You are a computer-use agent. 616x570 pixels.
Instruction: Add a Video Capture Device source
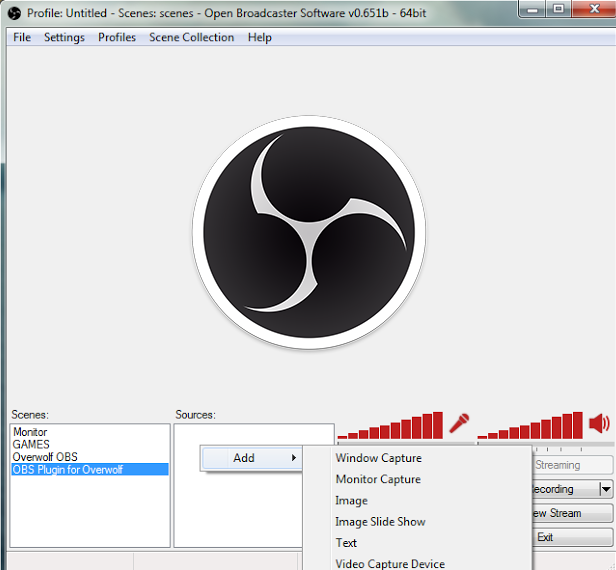point(390,564)
